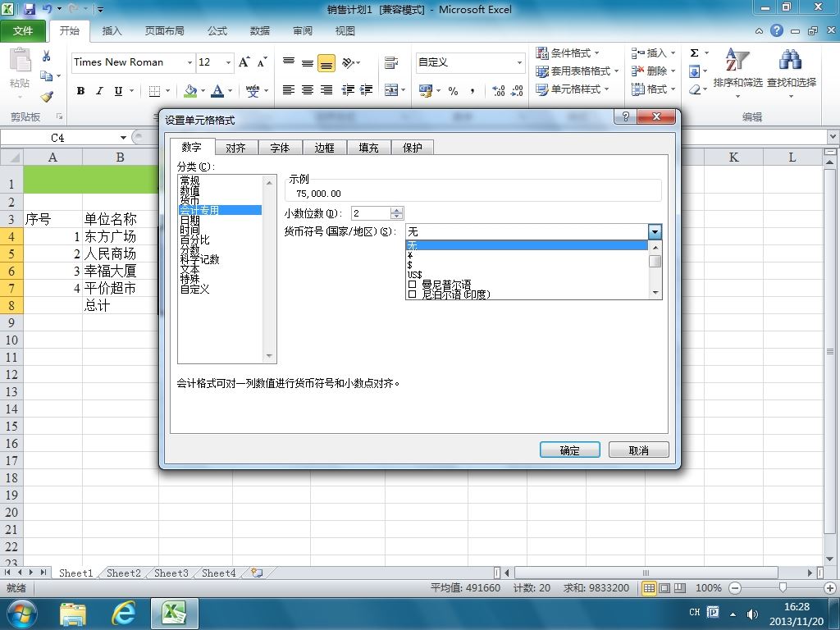
Task: Select the ¥ currency symbol option
Action: pos(527,255)
